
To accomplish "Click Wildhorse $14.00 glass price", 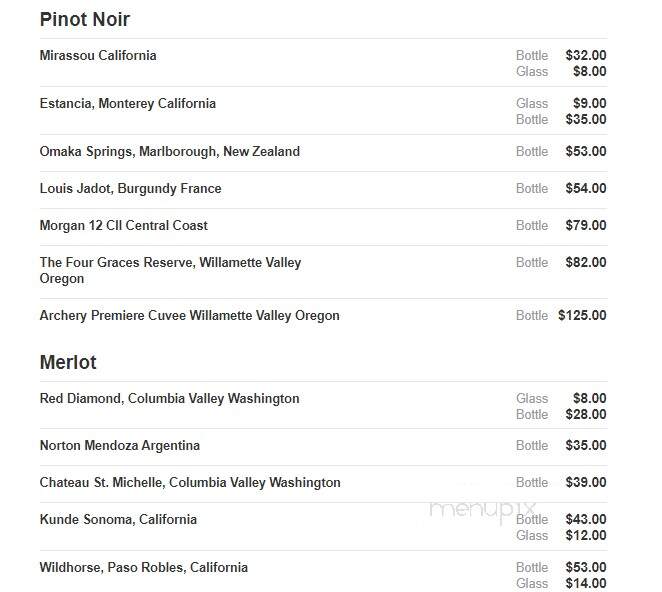I will (586, 584).
